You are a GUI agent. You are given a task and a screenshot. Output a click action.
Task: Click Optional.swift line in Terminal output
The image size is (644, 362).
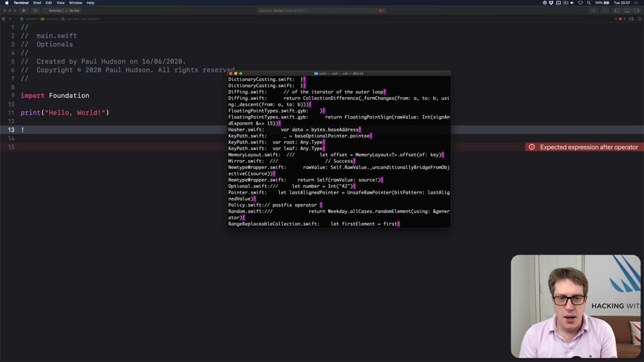pos(292,186)
